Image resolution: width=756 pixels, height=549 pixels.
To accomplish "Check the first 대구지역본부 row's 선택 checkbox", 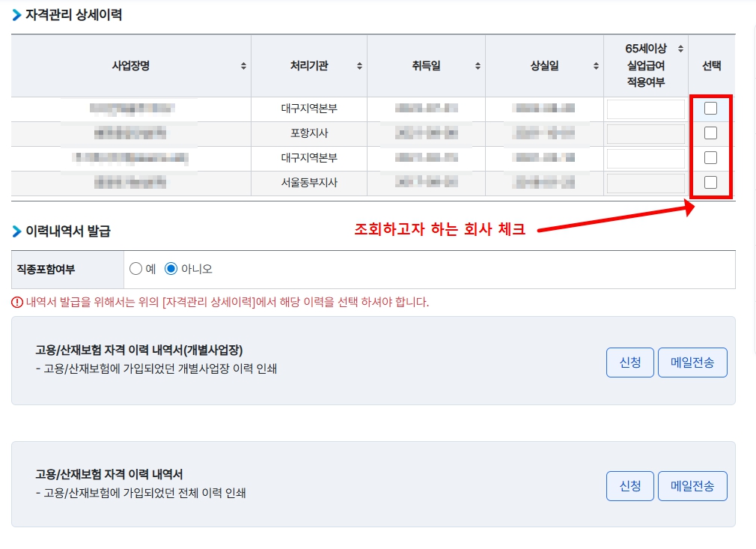I will tap(710, 108).
